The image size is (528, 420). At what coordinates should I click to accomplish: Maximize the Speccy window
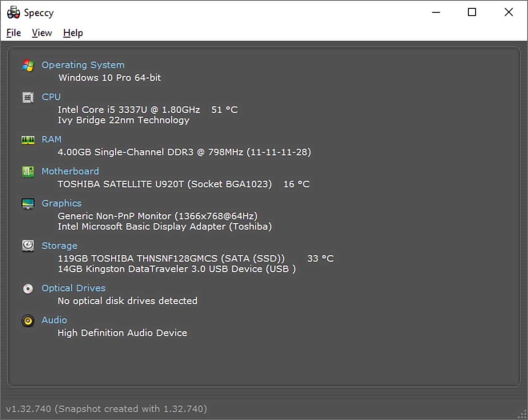pyautogui.click(x=472, y=12)
